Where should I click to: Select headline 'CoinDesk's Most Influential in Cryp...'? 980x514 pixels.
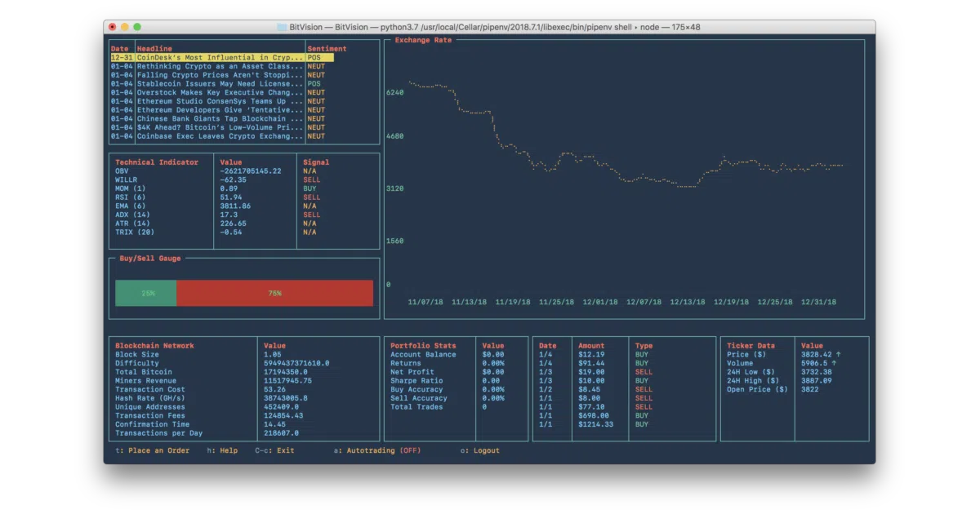[x=220, y=58]
